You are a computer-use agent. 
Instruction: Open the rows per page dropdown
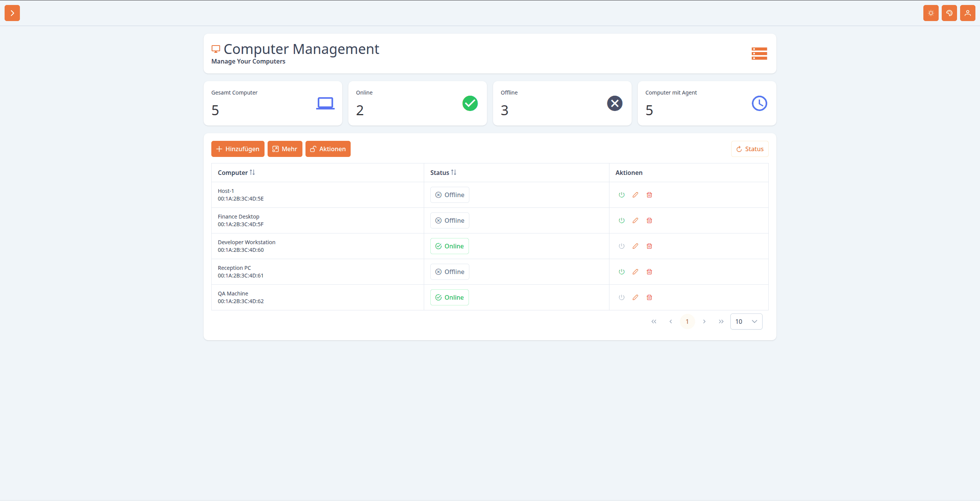click(x=746, y=321)
